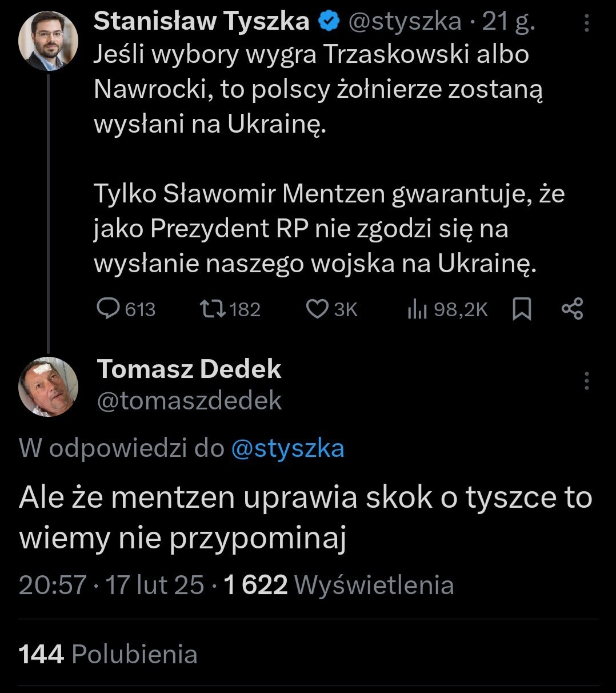Viewport: 616px width, 693px height.
Task: Click the @tomaszdedek username
Action: coord(189,400)
